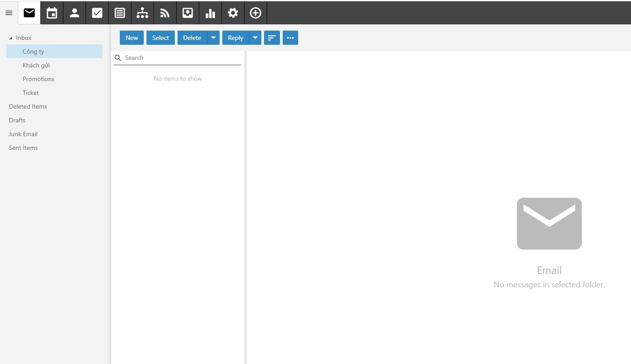Open the Notes section
This screenshot has height=364, width=631.
(120, 13)
